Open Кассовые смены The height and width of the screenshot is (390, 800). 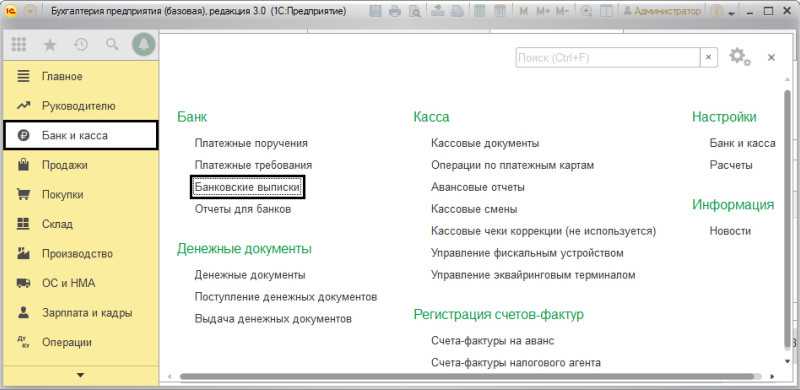point(474,209)
